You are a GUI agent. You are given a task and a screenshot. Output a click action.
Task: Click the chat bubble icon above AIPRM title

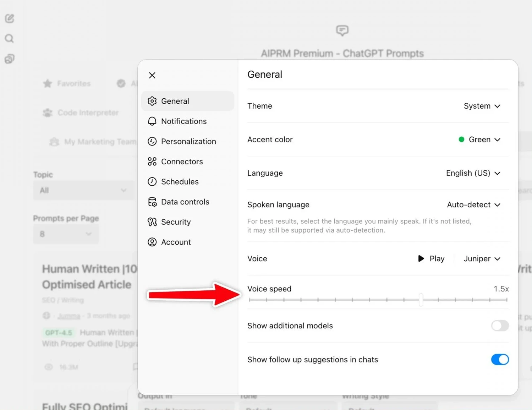(x=342, y=31)
